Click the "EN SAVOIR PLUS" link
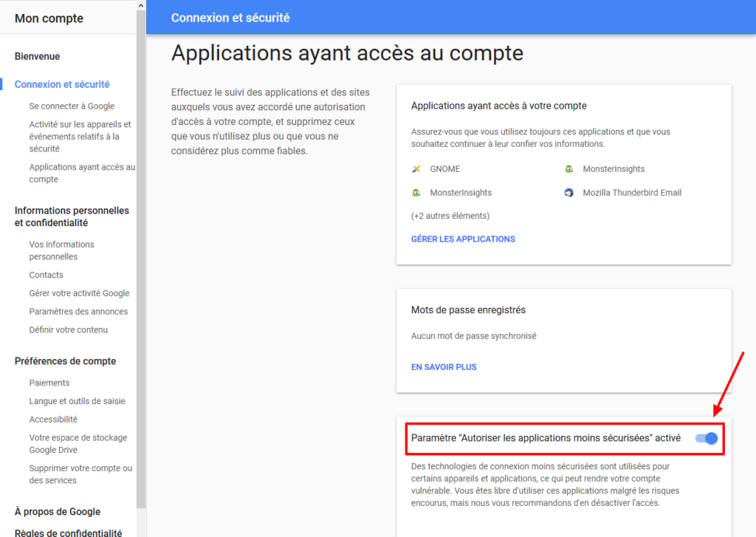Viewport: 756px width, 537px height. pyautogui.click(x=443, y=366)
